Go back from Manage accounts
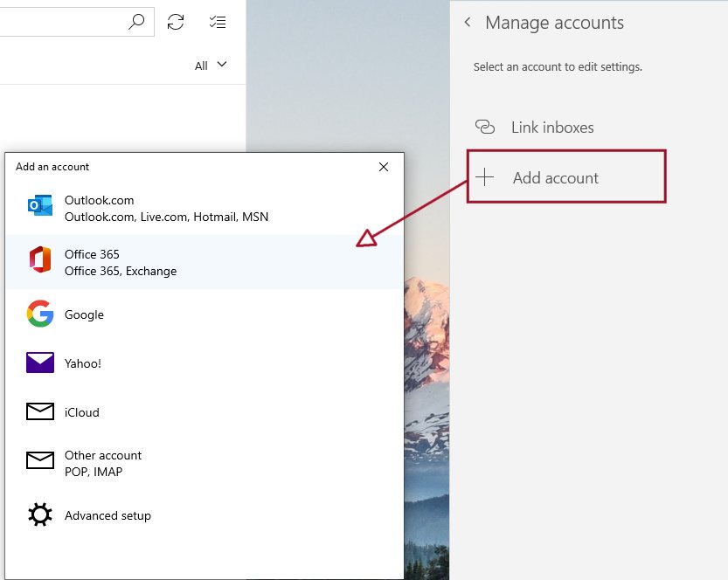 point(468,22)
